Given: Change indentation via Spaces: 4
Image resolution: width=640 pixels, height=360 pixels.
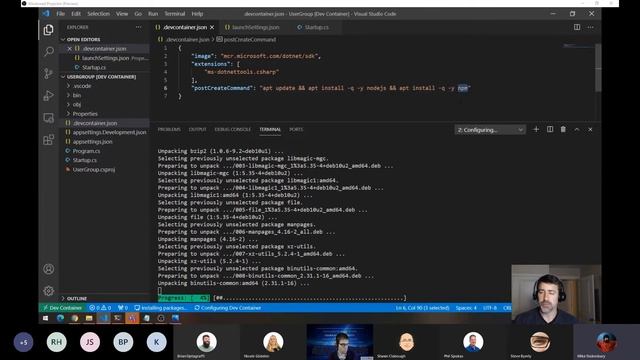Looking at the screenshot, I should (x=466, y=308).
